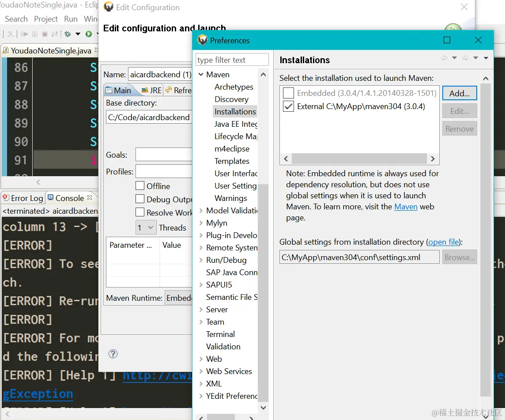Open the Threads count dropdown

(x=146, y=227)
